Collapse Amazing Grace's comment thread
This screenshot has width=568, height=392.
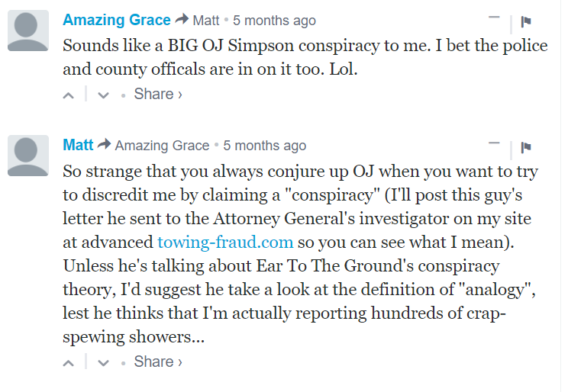494,17
